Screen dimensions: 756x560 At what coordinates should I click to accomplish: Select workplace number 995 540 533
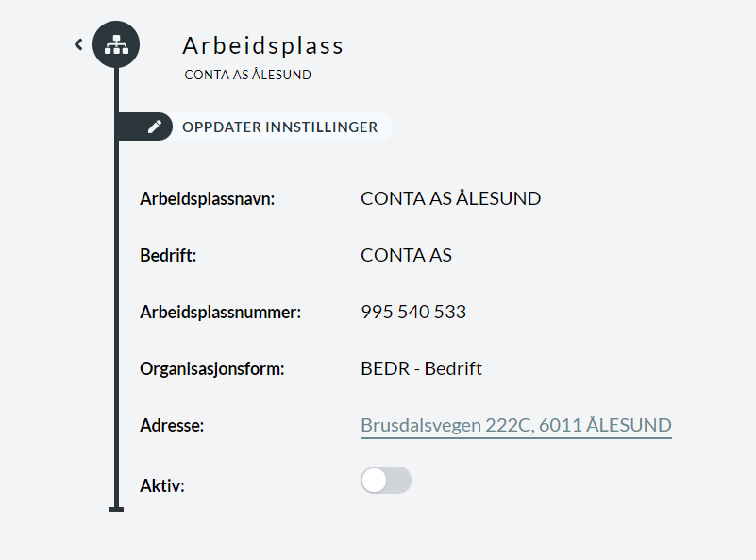pos(413,312)
